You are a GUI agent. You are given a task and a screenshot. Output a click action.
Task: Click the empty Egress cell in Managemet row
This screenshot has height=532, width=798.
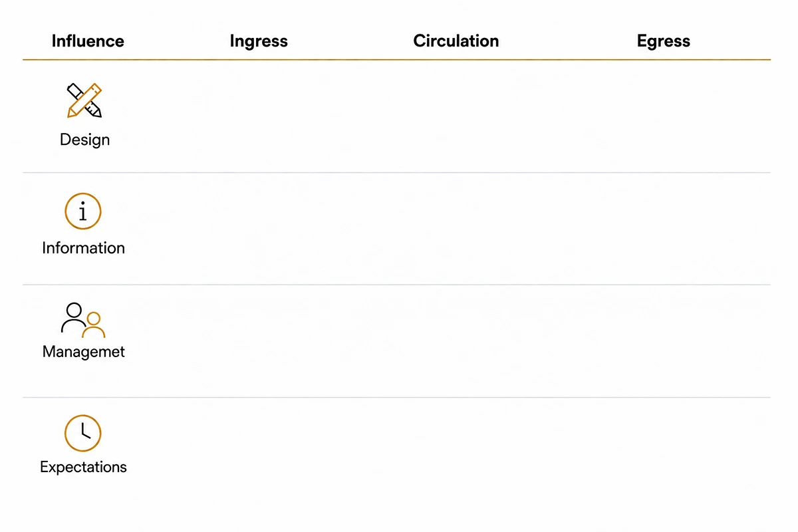(664, 341)
